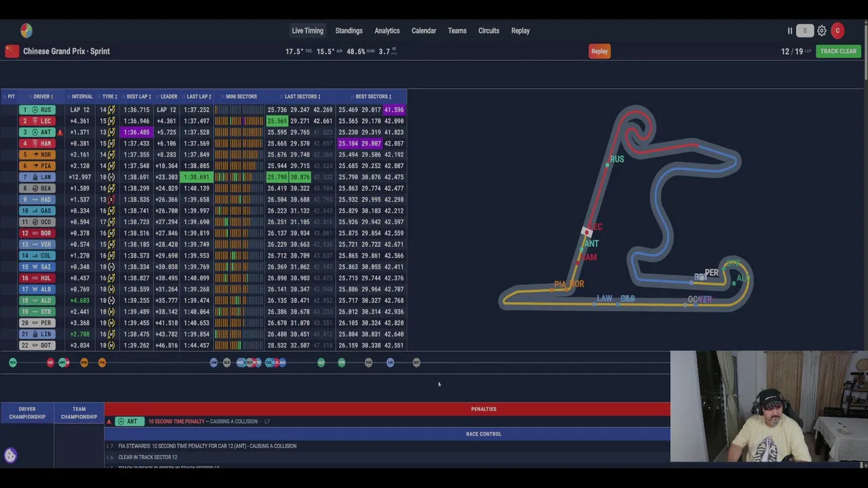Click the medium tyre icon in RUS row
Image resolution: width=868 pixels, height=488 pixels.
[x=111, y=110]
